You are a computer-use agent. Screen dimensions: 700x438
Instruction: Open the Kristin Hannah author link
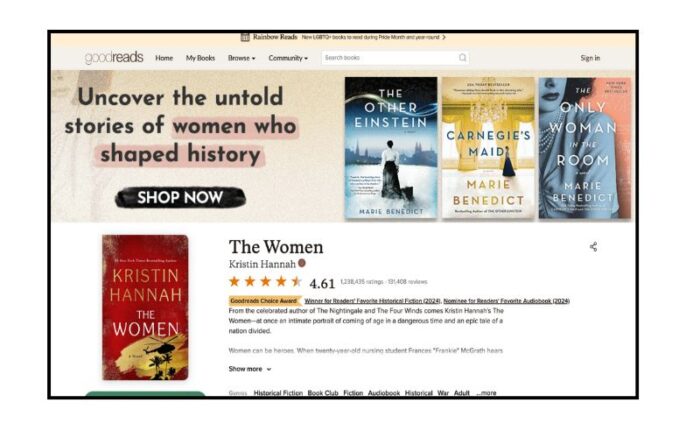[262, 264]
